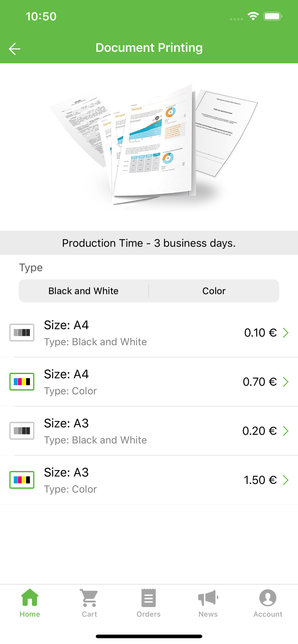This screenshot has width=298, height=644.
Task: Tap the grayscale icon for A4 Black and White
Action: pos(22,333)
